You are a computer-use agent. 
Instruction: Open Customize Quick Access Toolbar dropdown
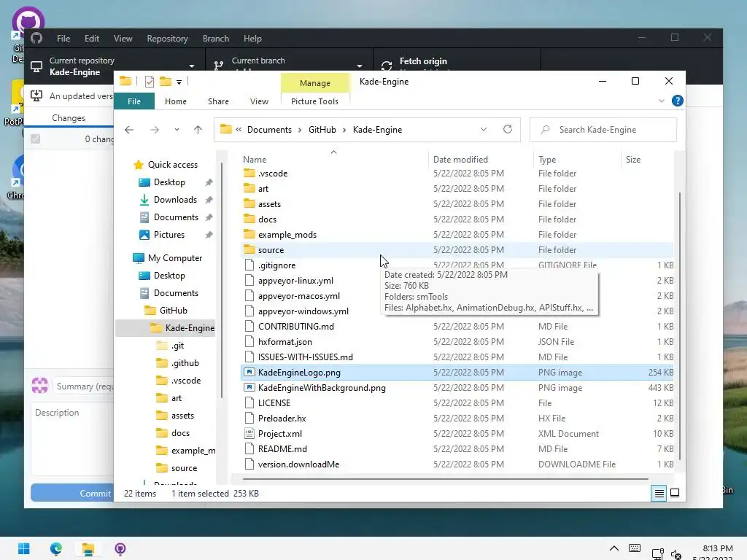[179, 82]
